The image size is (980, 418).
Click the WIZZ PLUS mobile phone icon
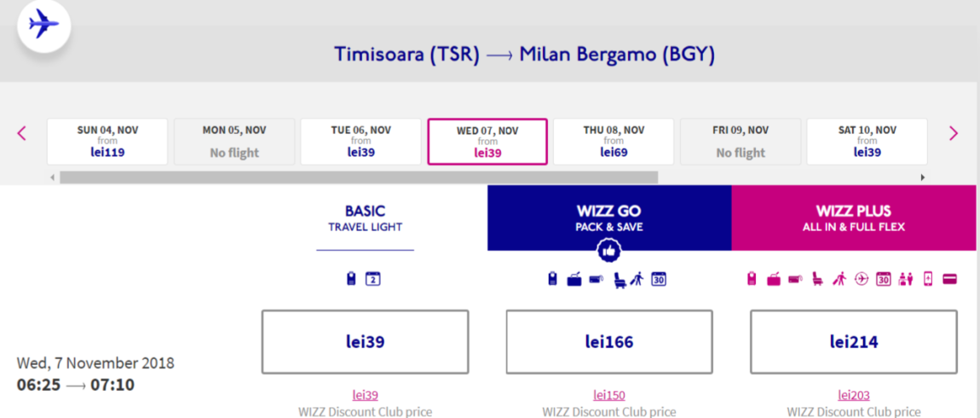click(x=928, y=279)
